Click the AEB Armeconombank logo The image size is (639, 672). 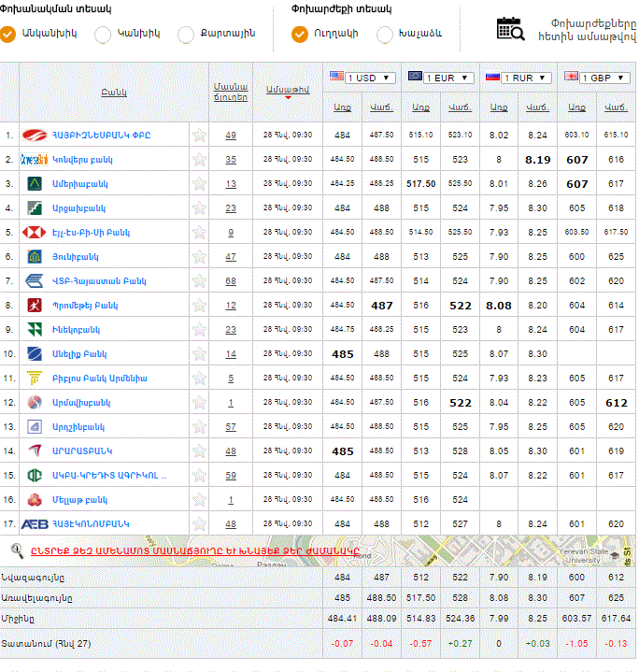click(x=35, y=524)
